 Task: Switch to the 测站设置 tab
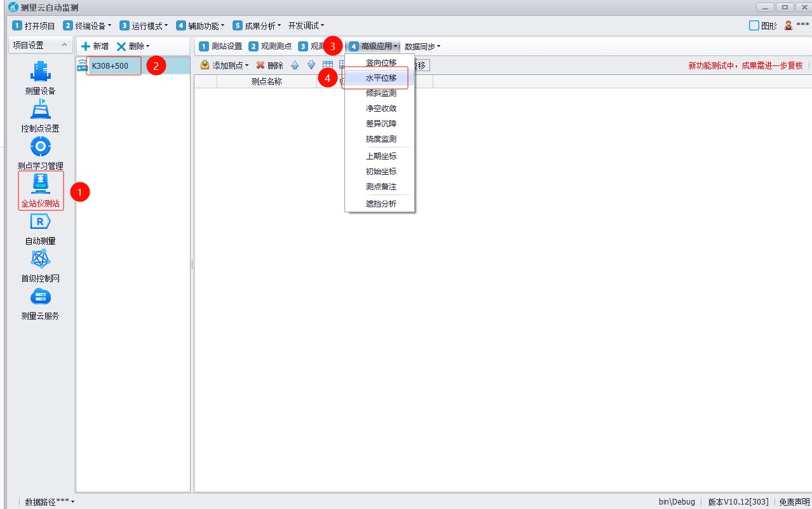220,46
